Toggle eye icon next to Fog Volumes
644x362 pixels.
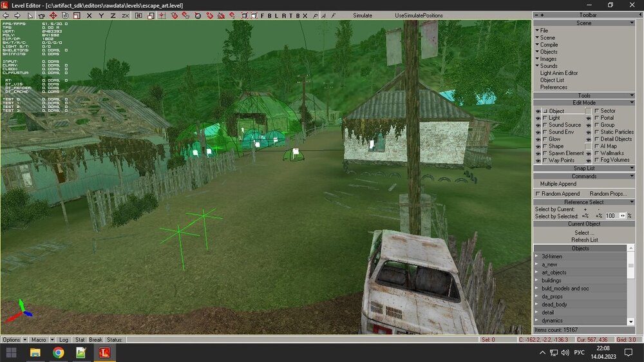tap(589, 160)
